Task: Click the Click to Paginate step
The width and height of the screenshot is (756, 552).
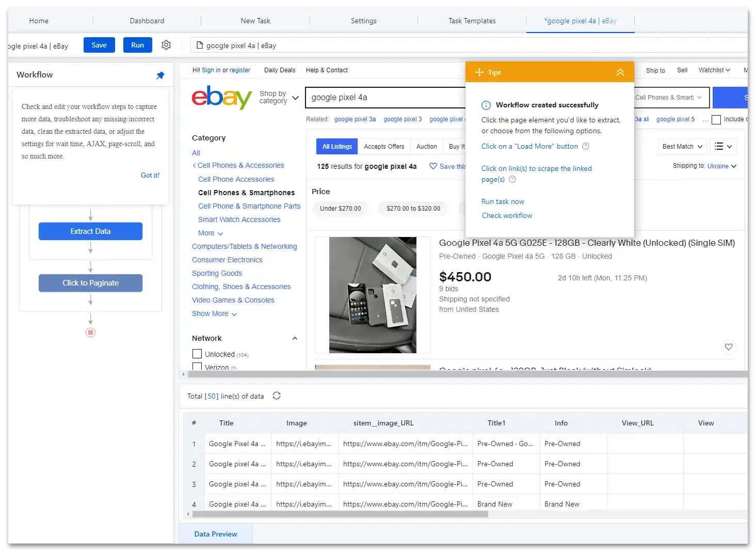Action: 90,283
